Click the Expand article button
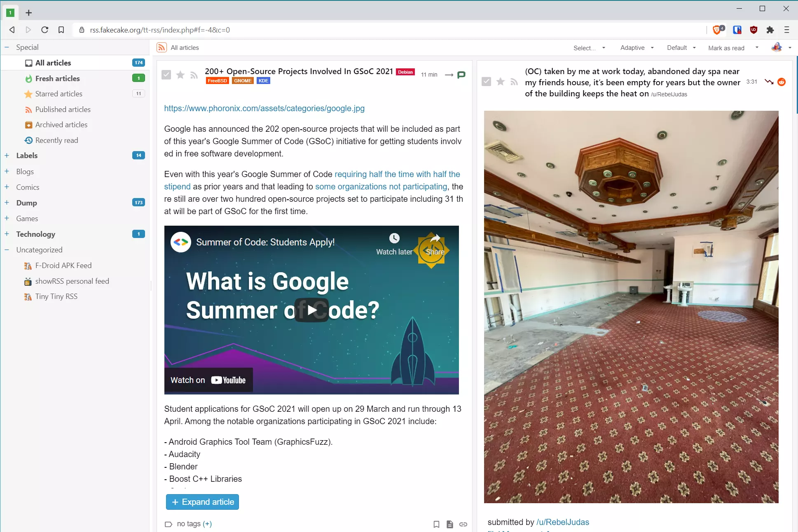The width and height of the screenshot is (798, 532). pyautogui.click(x=202, y=502)
